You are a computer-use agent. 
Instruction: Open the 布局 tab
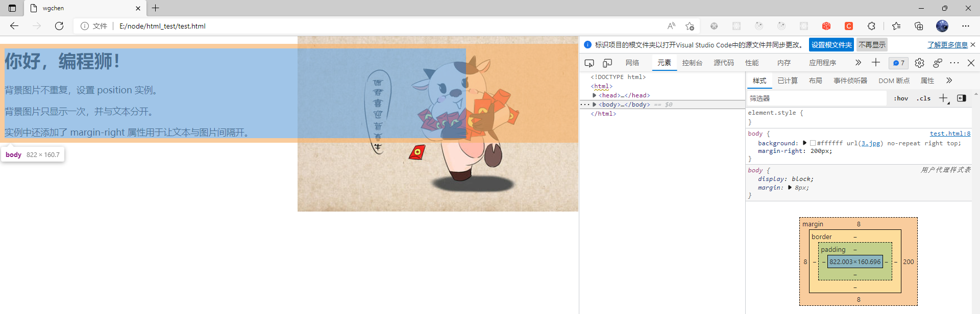(x=816, y=81)
